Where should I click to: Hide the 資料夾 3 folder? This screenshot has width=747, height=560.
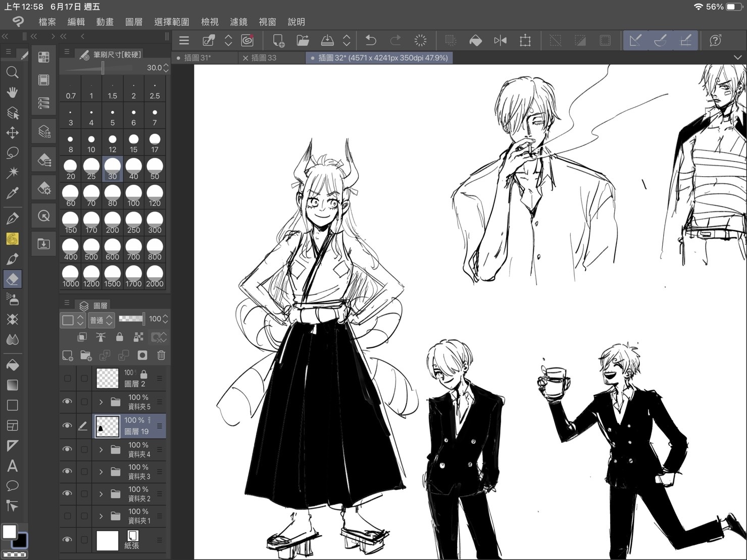coord(67,471)
